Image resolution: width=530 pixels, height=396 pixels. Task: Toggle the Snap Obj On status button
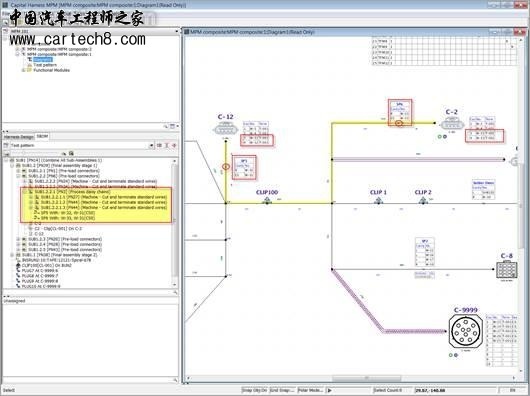(255, 390)
